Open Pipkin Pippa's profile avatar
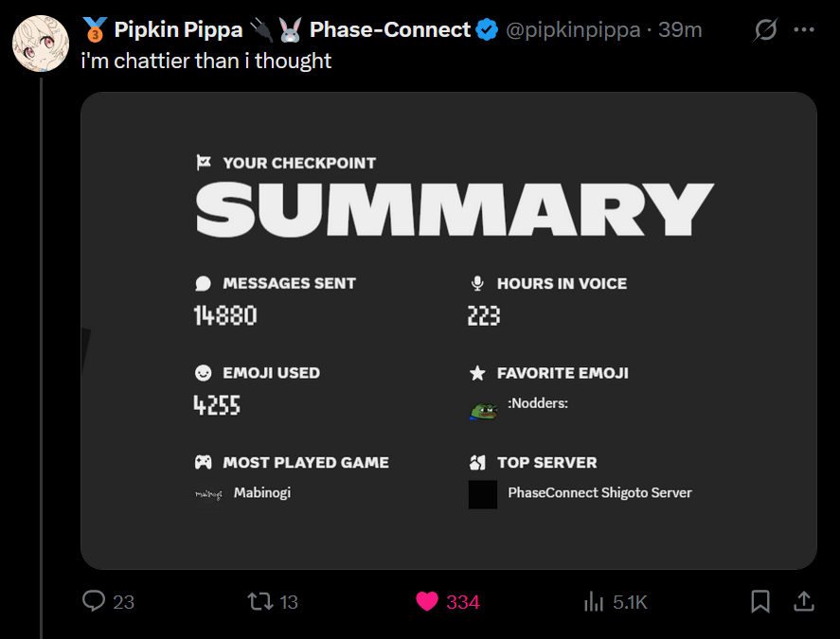Screen dimensions: 840x639 [x=40, y=43]
